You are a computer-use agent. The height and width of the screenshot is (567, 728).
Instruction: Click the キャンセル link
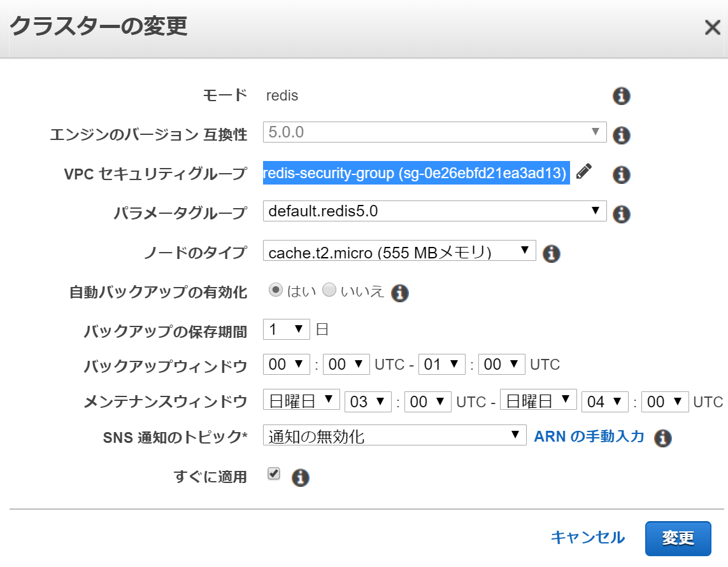pos(587,538)
